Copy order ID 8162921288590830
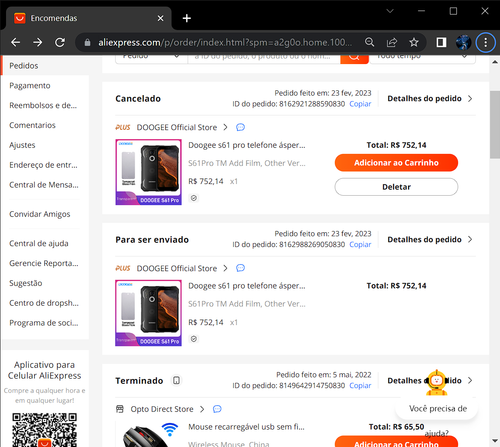This screenshot has width=500, height=447. (360, 104)
